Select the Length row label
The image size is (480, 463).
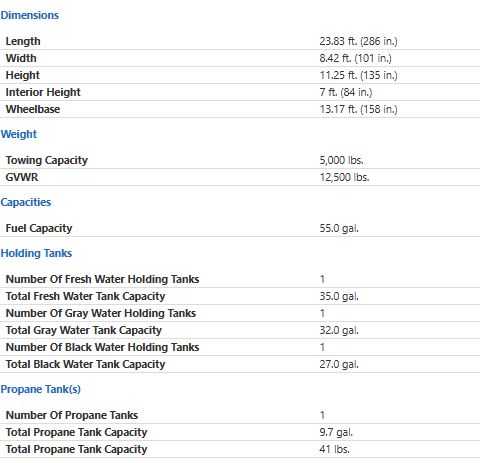click(x=23, y=41)
